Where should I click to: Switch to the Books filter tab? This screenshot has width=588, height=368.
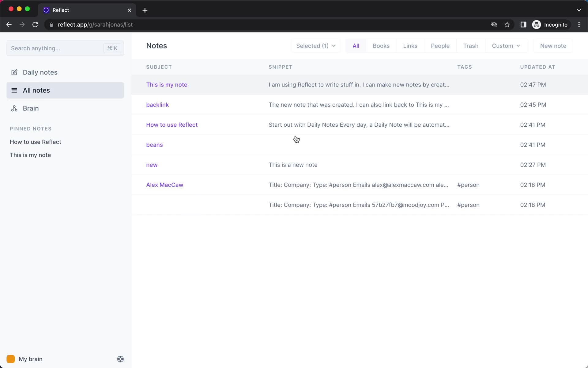point(381,46)
